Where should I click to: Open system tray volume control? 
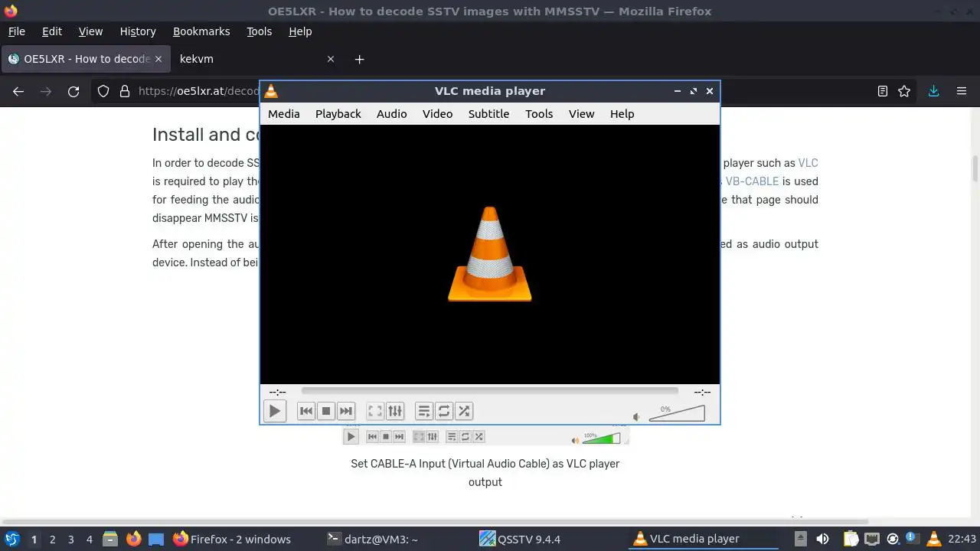(x=822, y=539)
